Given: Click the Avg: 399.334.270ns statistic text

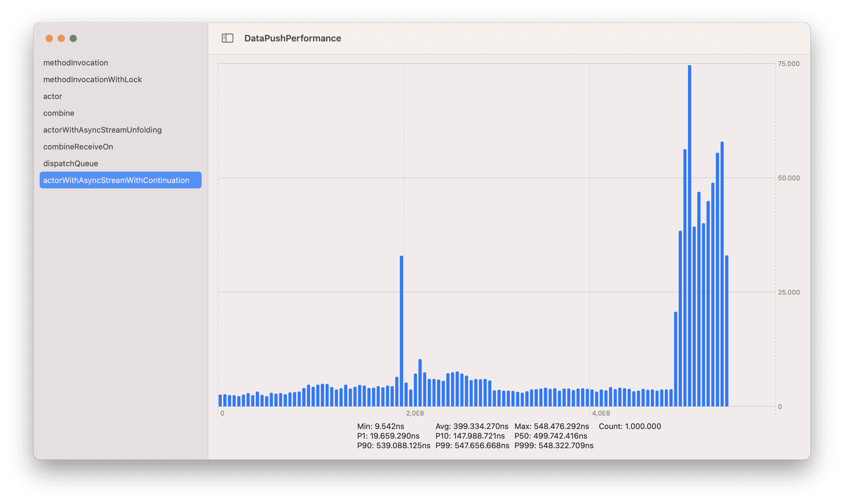Looking at the screenshot, I should [x=472, y=426].
